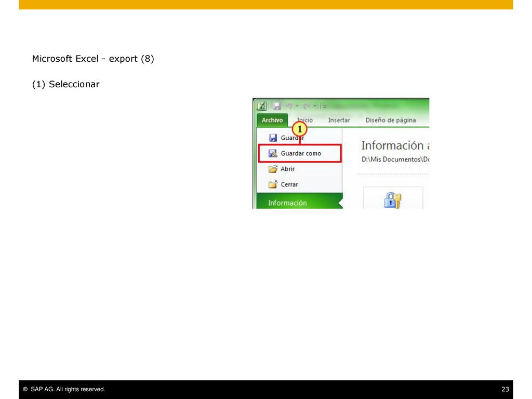Viewport: 532px width, 399px height.
Task: Open the Información section
Action: (300, 202)
